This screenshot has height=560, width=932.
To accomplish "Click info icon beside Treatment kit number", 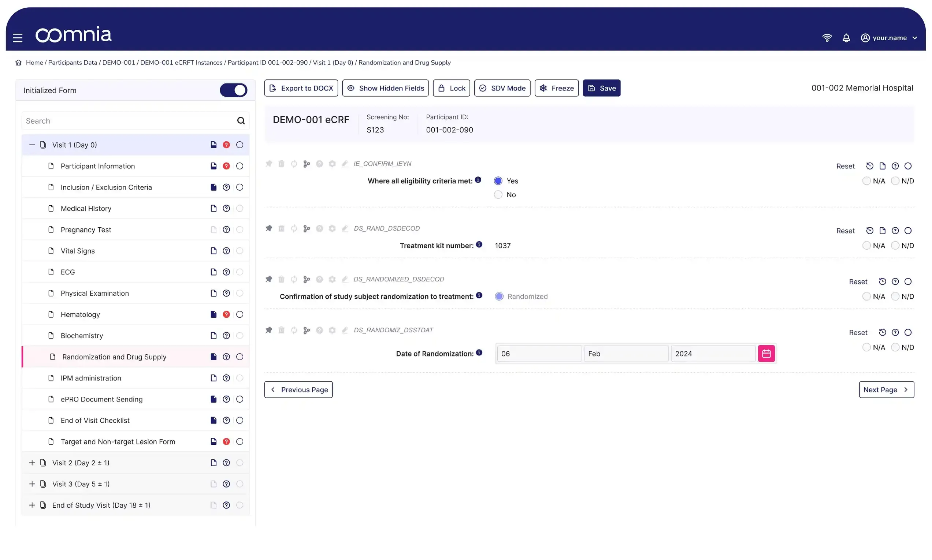I will (x=479, y=244).
